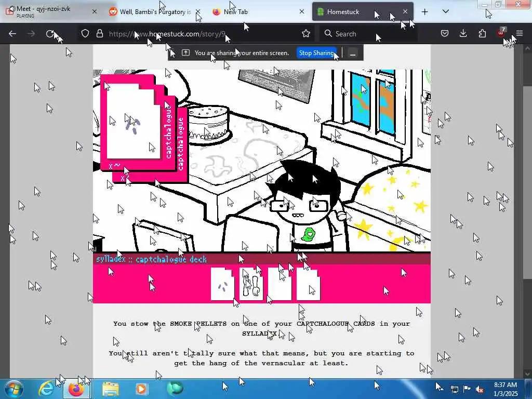
Task: Click the large smoke pellets captchalogue card
Action: tap(134, 122)
